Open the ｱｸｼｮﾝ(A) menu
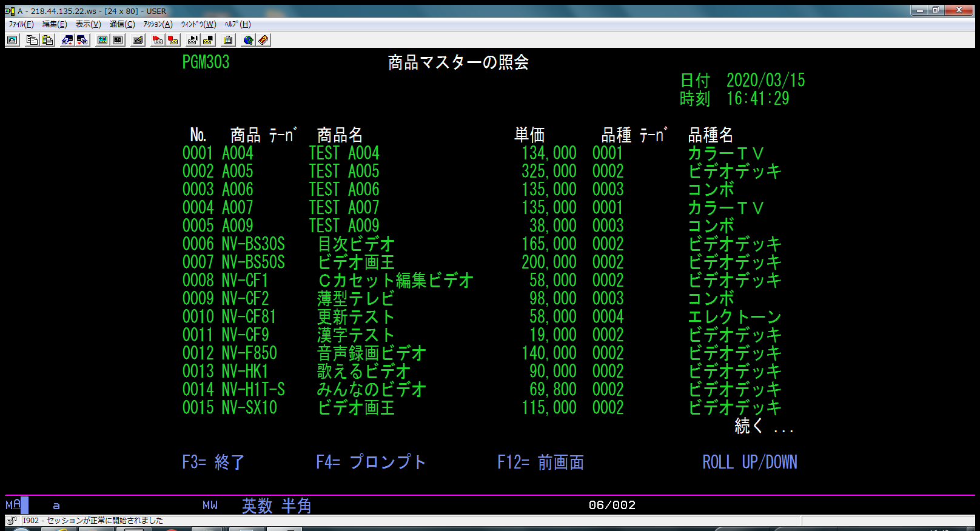 point(158,24)
